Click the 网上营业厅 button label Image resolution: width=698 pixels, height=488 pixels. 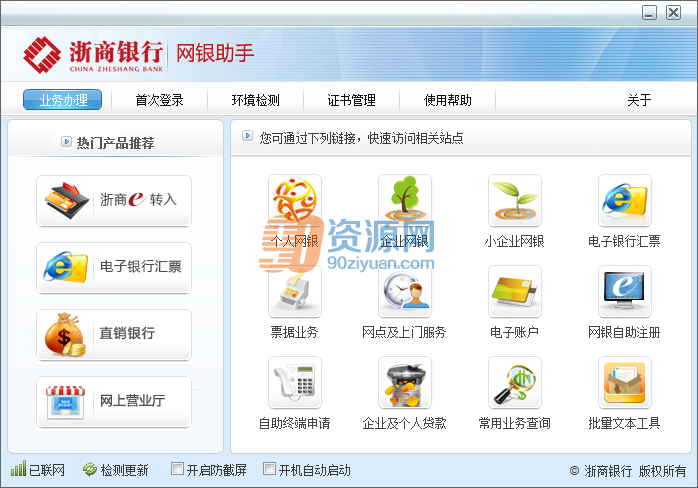click(133, 400)
